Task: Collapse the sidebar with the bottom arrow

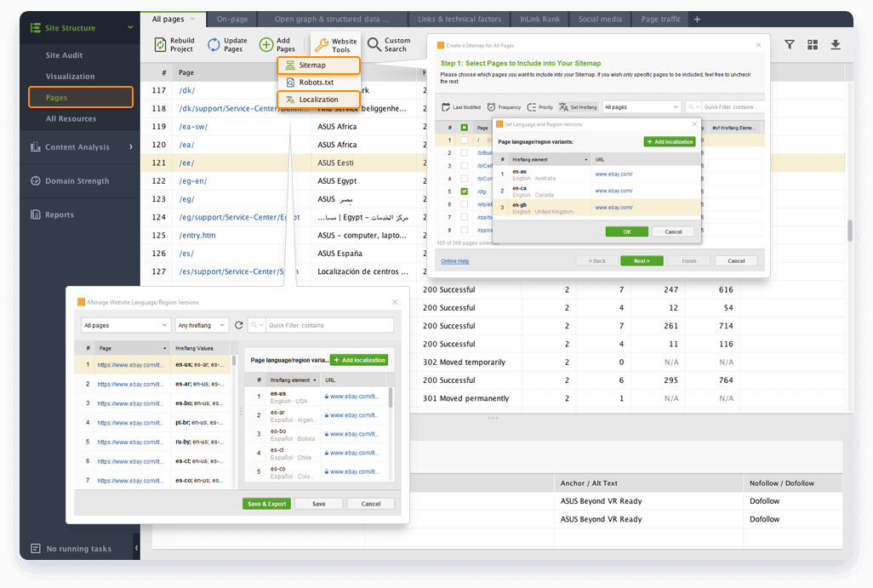Action: [136, 548]
